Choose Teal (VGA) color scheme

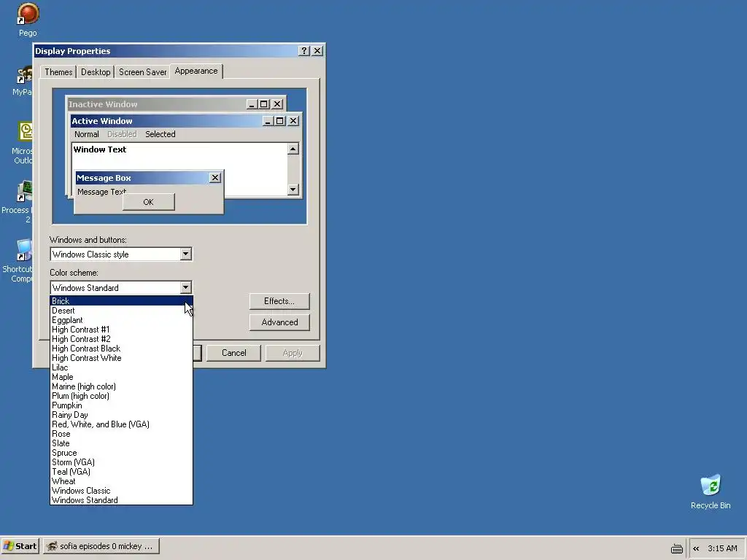coord(122,472)
